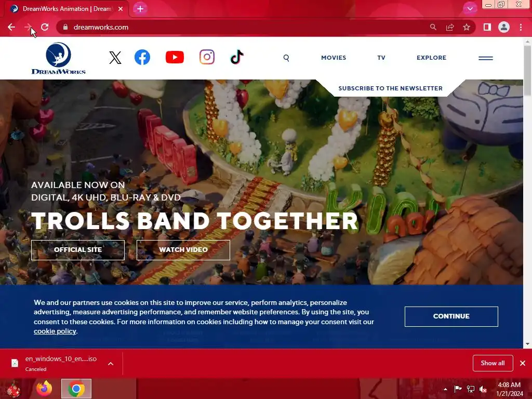This screenshot has width=532, height=399.
Task: Share this page from address bar
Action: point(450,27)
